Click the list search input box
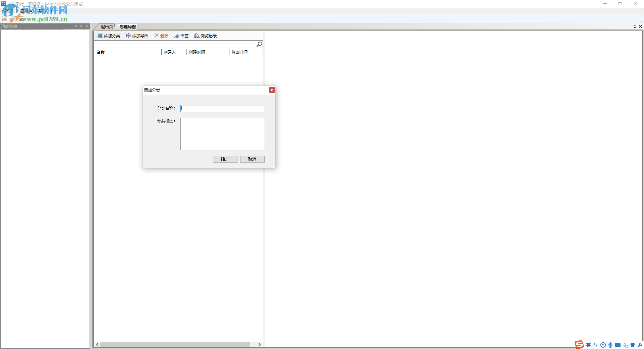 click(175, 44)
